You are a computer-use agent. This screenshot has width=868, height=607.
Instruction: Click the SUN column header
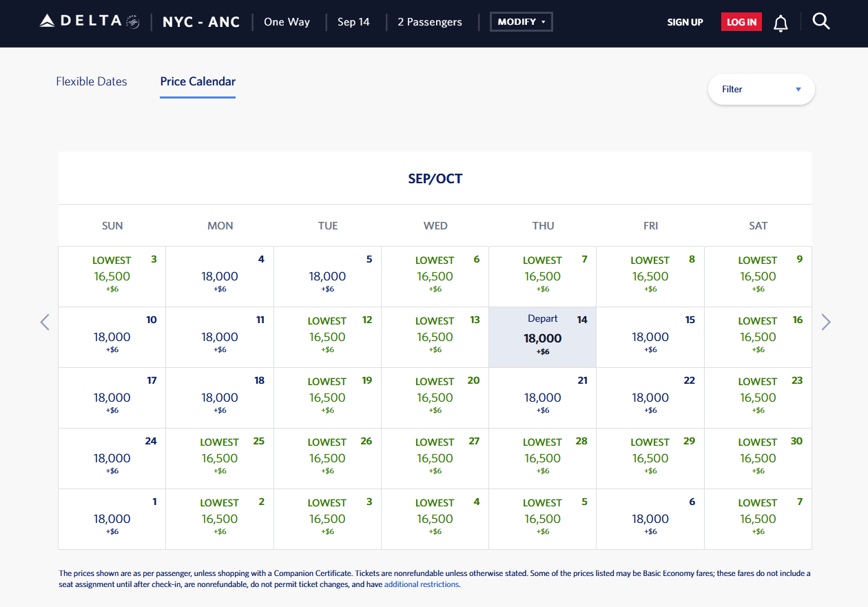coord(112,225)
